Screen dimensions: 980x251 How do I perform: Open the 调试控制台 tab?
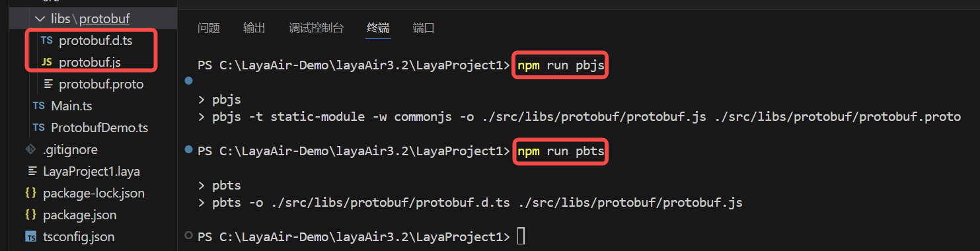pyautogui.click(x=317, y=28)
